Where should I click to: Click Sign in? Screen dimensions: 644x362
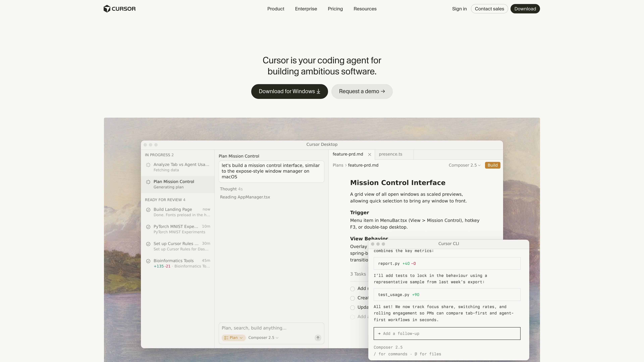(x=459, y=9)
